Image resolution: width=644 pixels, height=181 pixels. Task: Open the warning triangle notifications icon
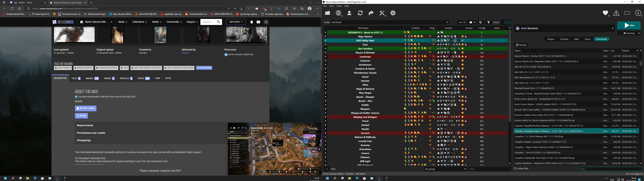(616, 13)
